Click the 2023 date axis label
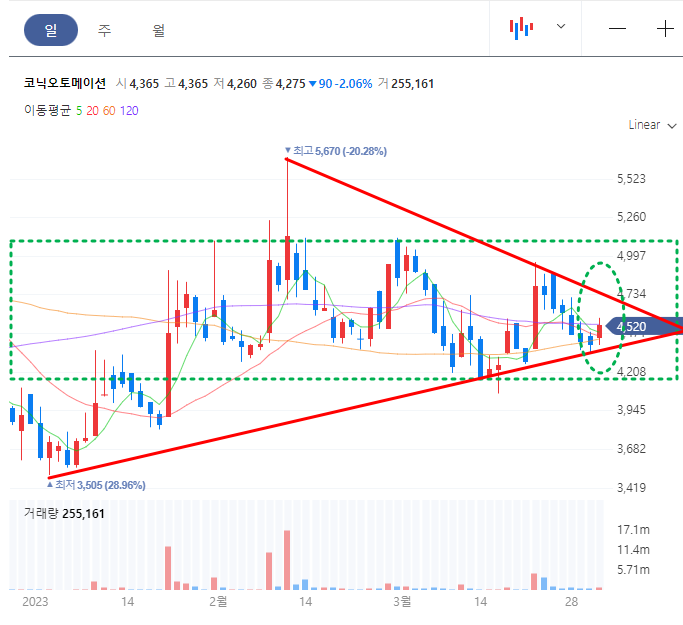The image size is (683, 625). point(35,602)
